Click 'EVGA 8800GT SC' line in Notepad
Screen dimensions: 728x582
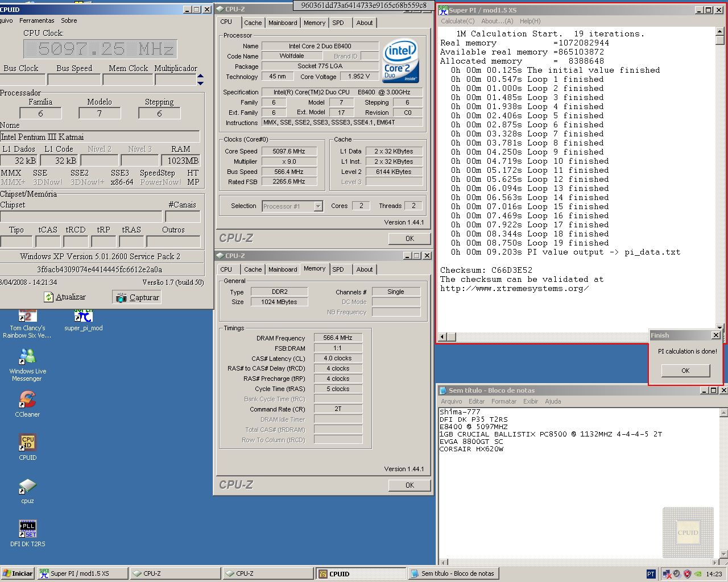point(471,442)
